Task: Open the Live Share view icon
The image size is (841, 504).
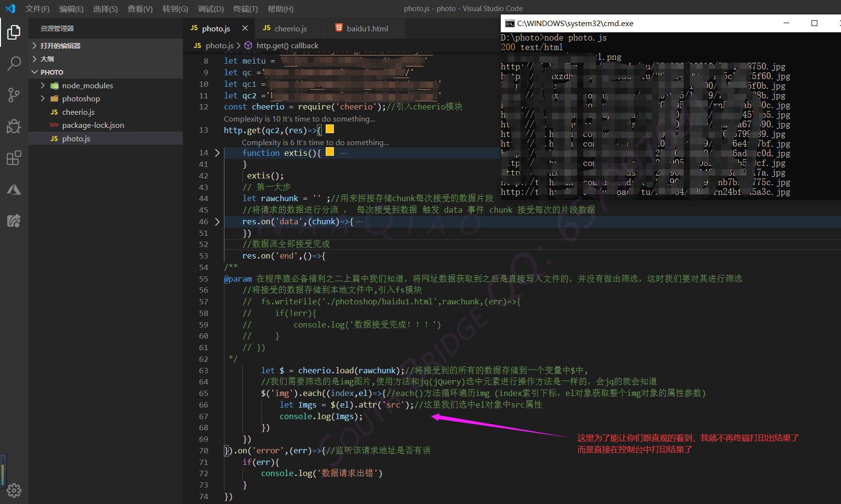Action: pos(14,221)
